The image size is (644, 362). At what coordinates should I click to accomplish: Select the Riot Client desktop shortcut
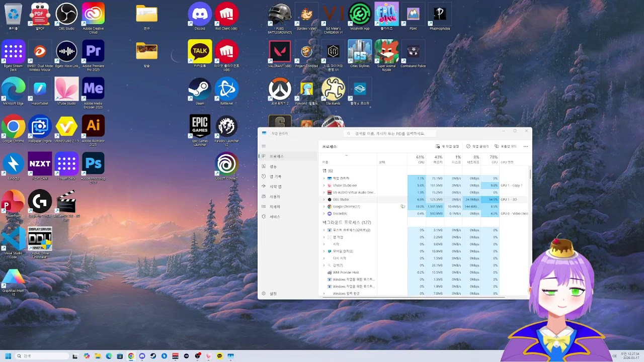(226, 17)
